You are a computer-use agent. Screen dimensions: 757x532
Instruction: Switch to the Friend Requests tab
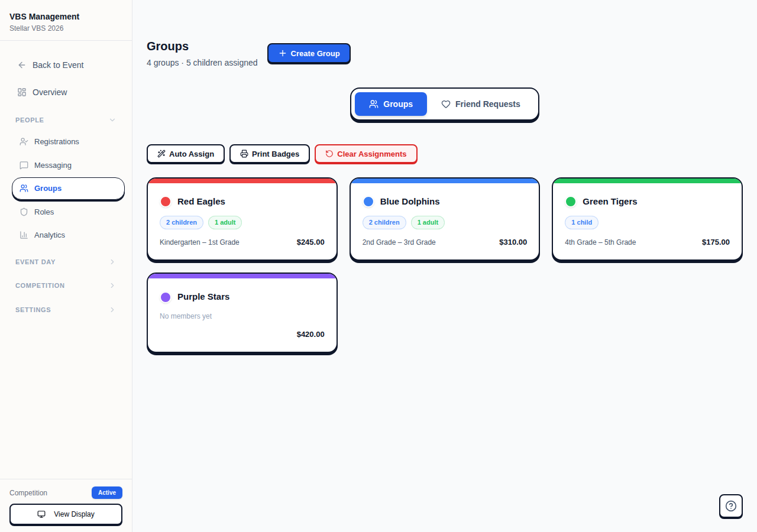coord(481,104)
